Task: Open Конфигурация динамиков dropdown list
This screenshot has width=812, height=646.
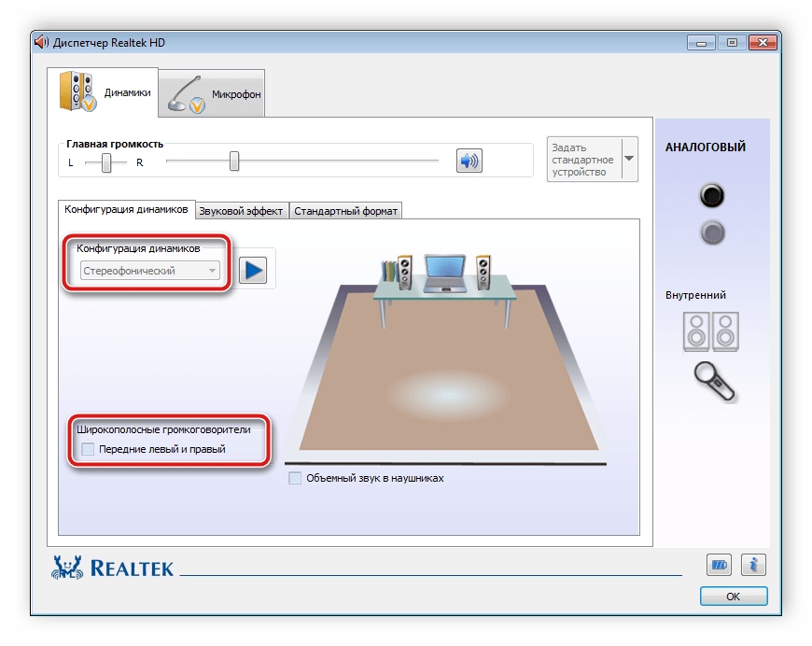Action: (150, 271)
